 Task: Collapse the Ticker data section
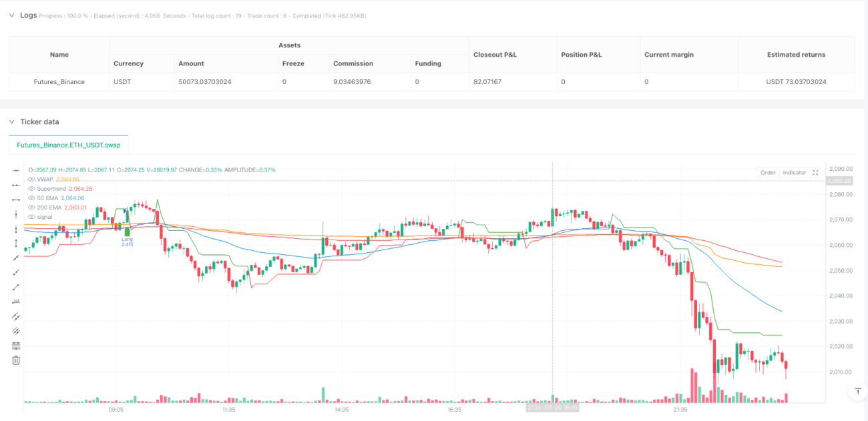coord(11,121)
